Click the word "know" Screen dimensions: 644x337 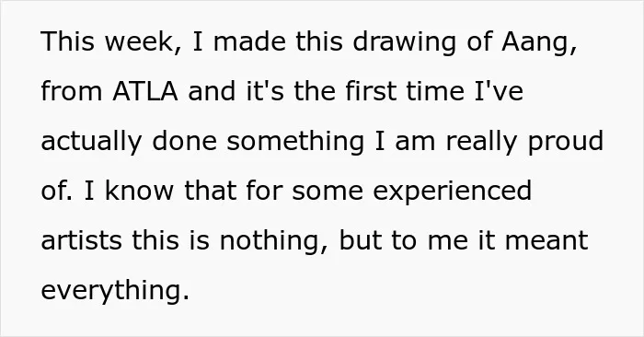139,191
